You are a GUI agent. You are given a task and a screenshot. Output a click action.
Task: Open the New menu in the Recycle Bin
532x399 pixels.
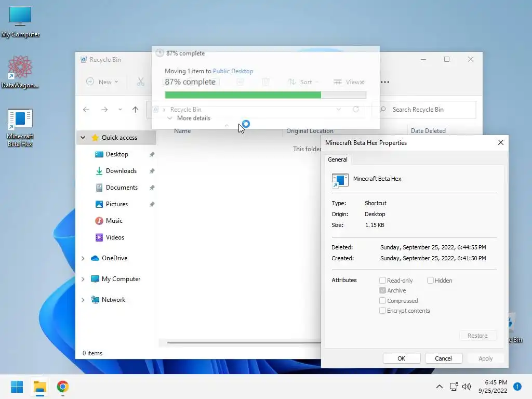pos(102,82)
